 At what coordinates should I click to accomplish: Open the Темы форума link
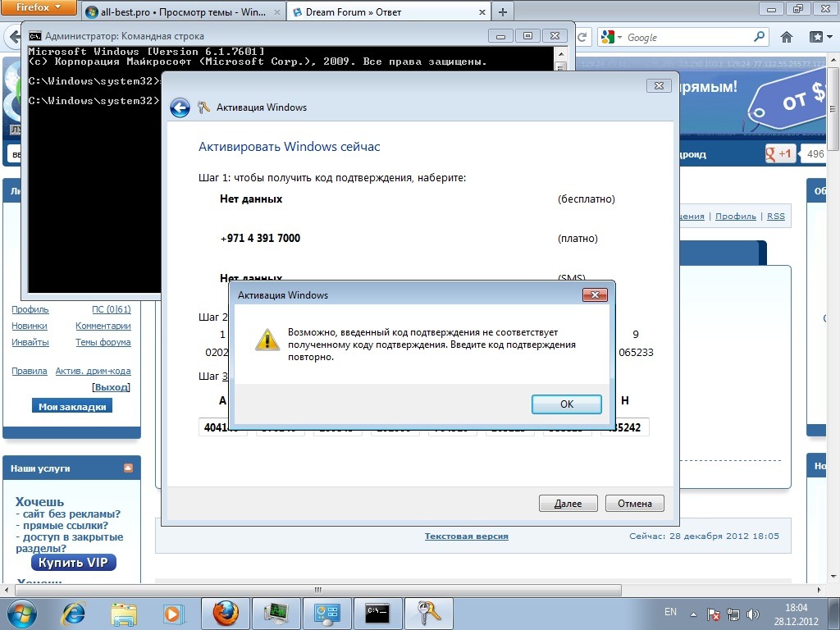coord(103,342)
